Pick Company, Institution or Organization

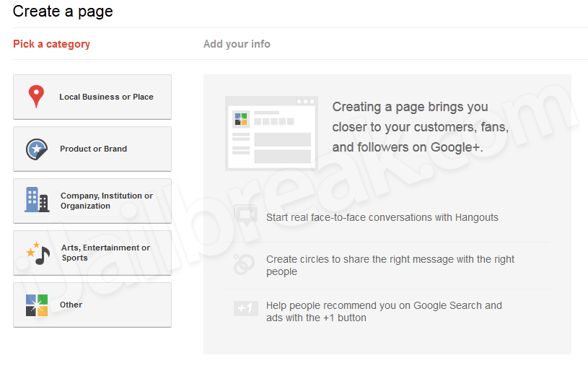coord(92,201)
